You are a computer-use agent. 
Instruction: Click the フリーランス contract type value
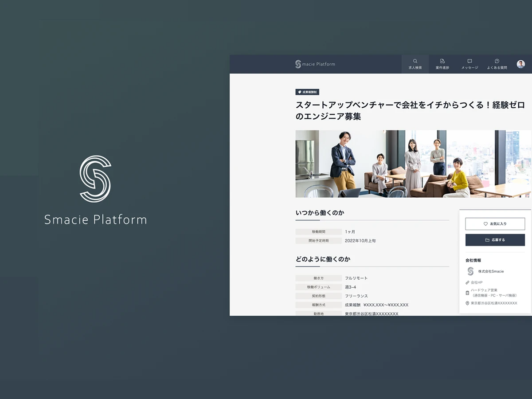click(356, 296)
